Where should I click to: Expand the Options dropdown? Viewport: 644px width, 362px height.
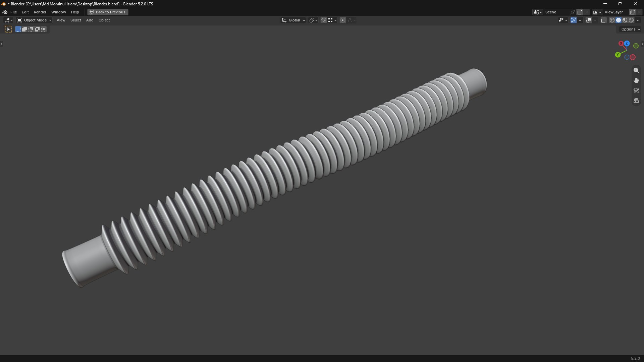click(x=630, y=29)
